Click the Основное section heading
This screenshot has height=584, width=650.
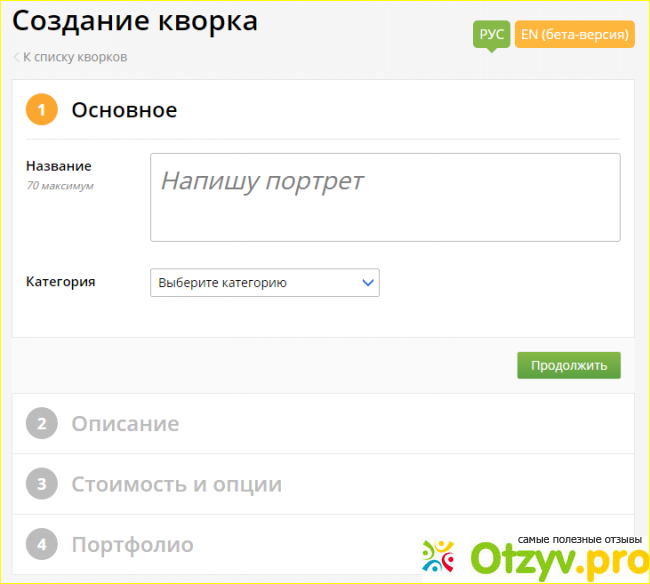tap(124, 110)
